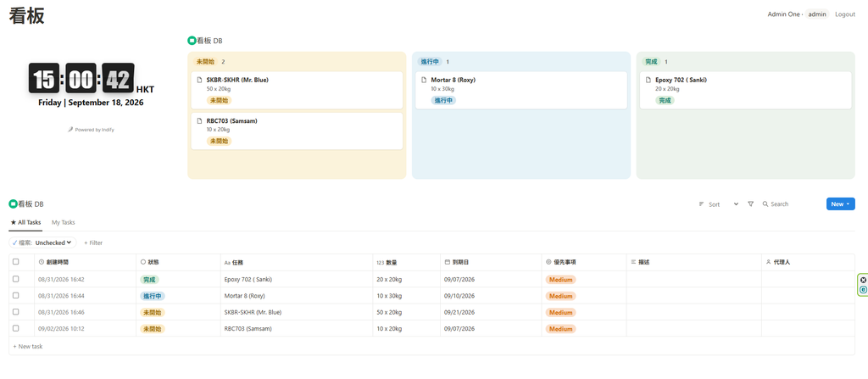Check the RBC703 (Samsam) row checkbox
Image resolution: width=868 pixels, height=379 pixels.
coord(15,328)
